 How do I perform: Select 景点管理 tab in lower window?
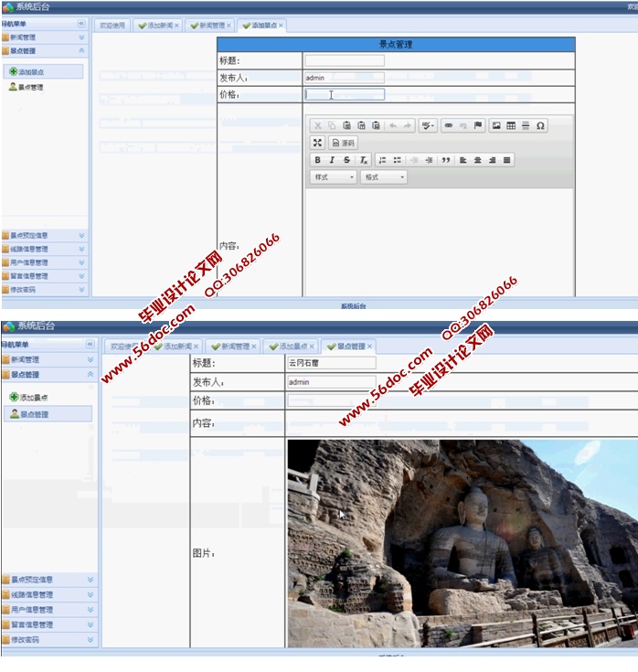pyautogui.click(x=347, y=347)
